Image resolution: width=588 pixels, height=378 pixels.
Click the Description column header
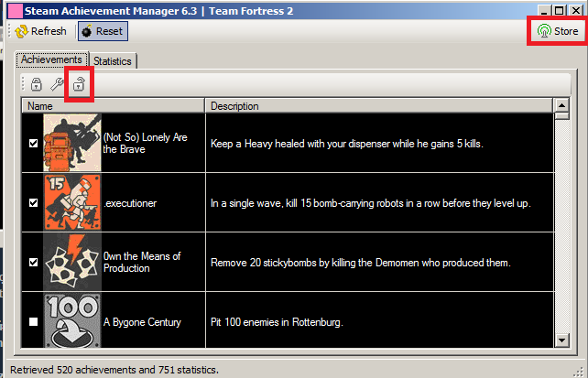pos(379,106)
